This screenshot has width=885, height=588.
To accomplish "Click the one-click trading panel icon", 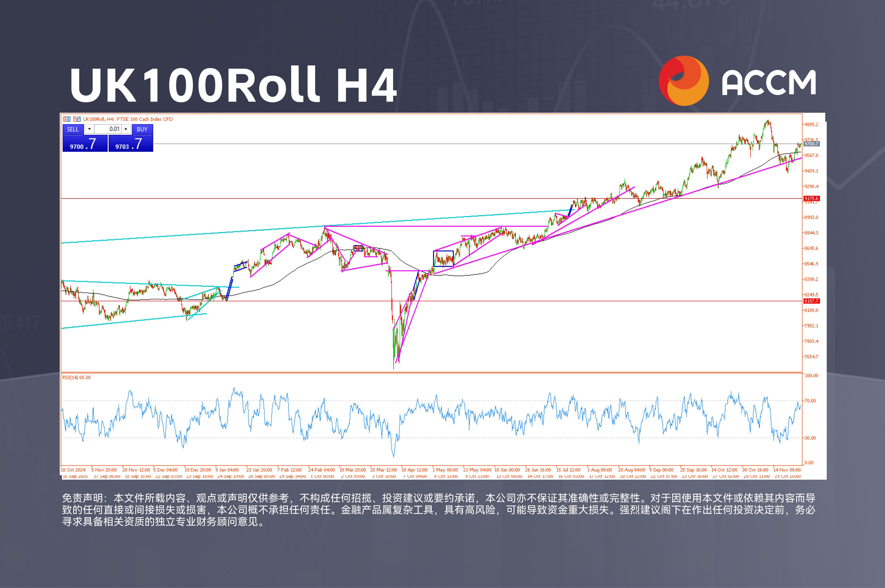I will (77, 119).
